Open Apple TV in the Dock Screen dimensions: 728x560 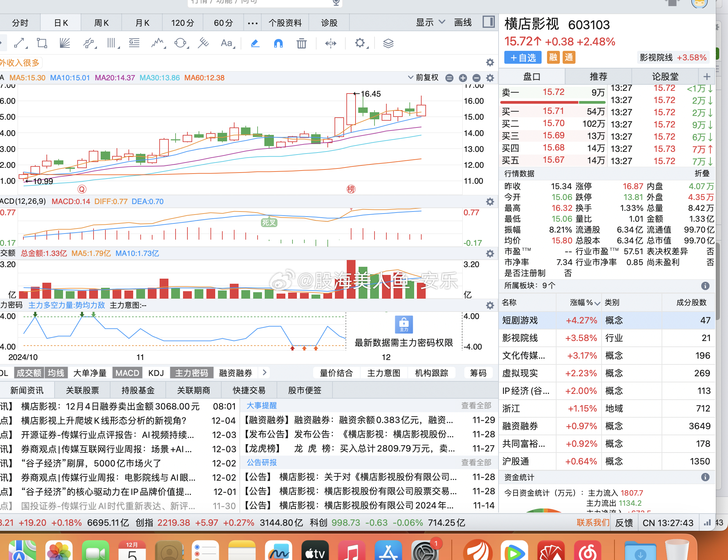[x=315, y=551]
